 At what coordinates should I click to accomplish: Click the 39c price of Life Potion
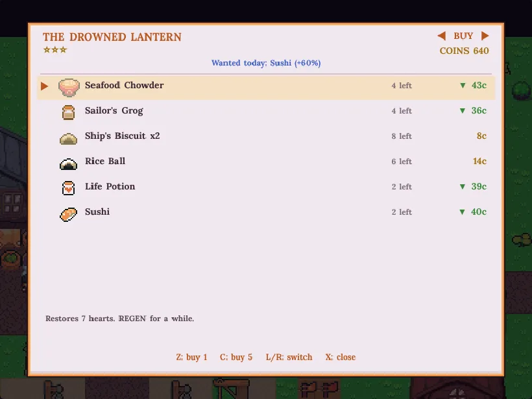pos(479,187)
